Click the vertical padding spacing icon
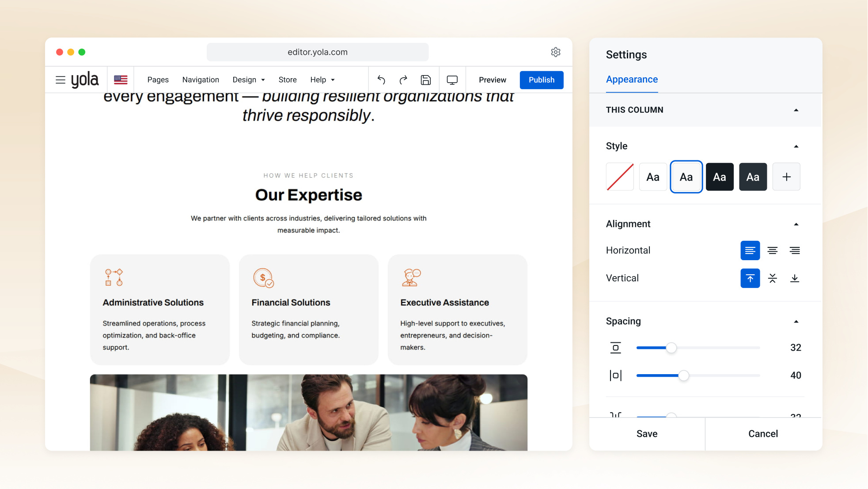This screenshot has height=489, width=868. click(x=616, y=348)
